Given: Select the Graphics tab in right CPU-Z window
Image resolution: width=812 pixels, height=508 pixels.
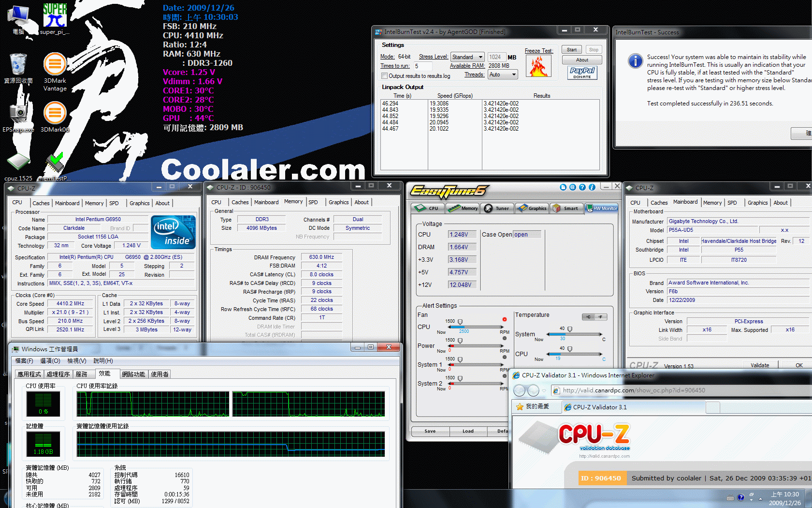Looking at the screenshot, I should click(757, 203).
